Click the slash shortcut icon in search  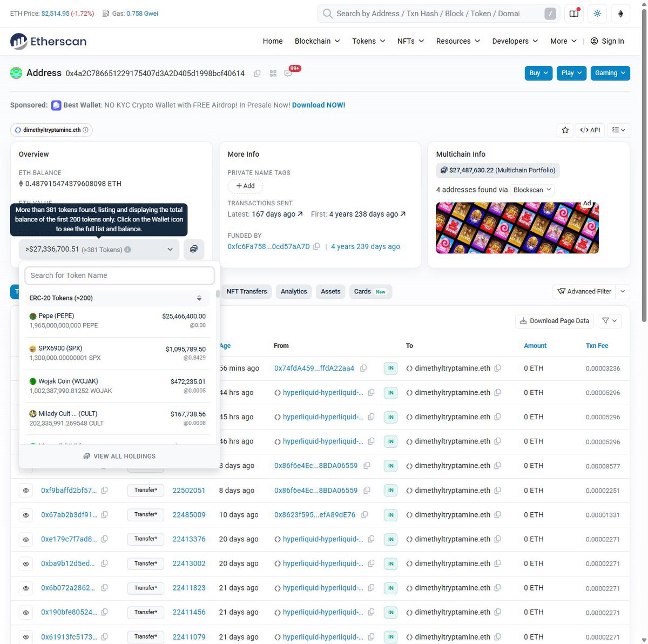coord(550,14)
